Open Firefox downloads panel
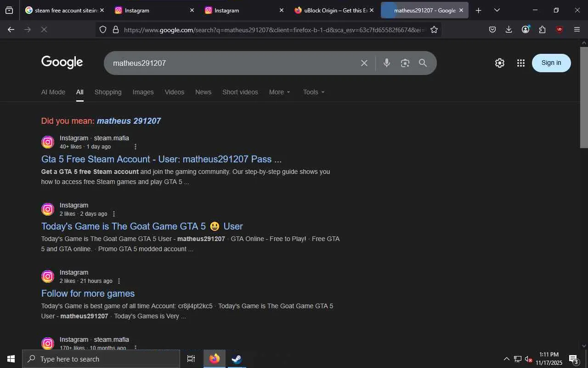This screenshot has width=588, height=368. tap(509, 29)
